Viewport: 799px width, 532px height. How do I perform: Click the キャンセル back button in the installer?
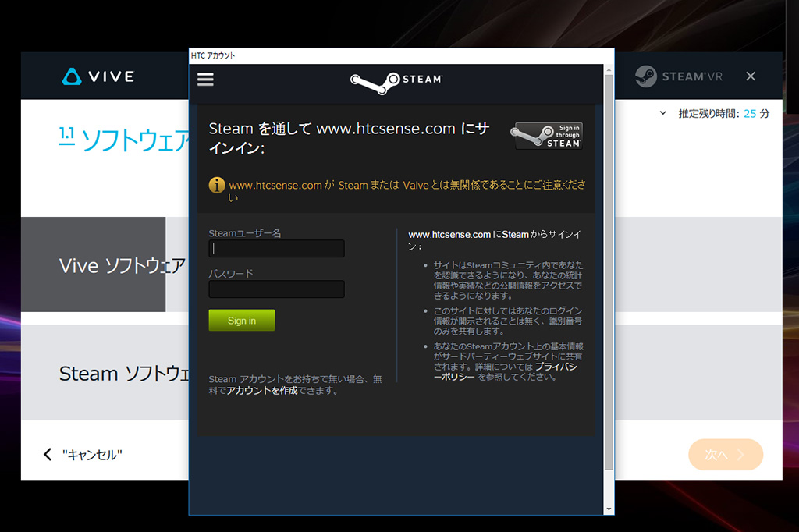pyautogui.click(x=83, y=455)
